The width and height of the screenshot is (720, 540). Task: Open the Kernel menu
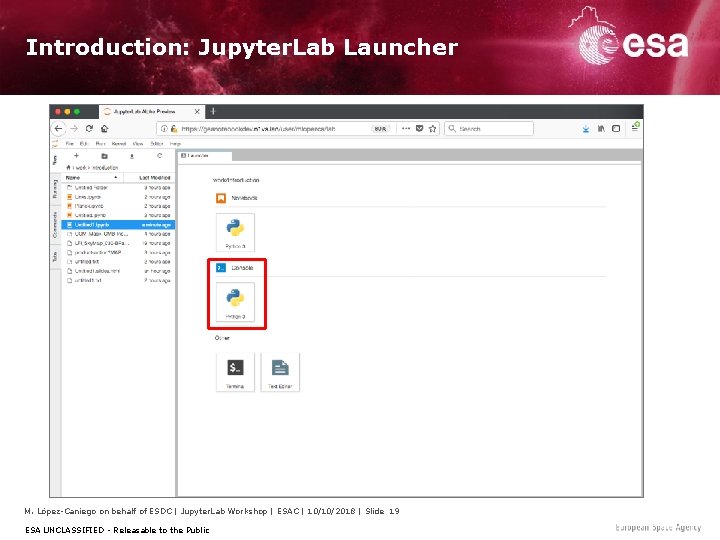pyautogui.click(x=118, y=144)
